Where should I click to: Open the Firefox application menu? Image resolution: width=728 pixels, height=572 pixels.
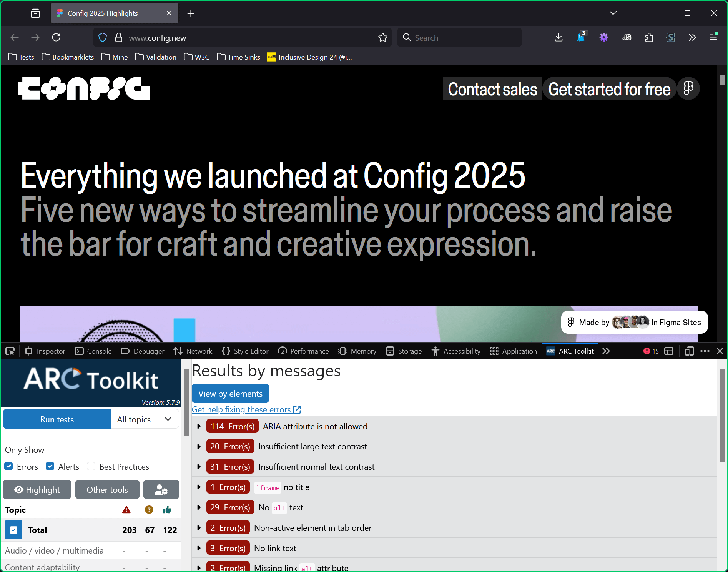713,37
